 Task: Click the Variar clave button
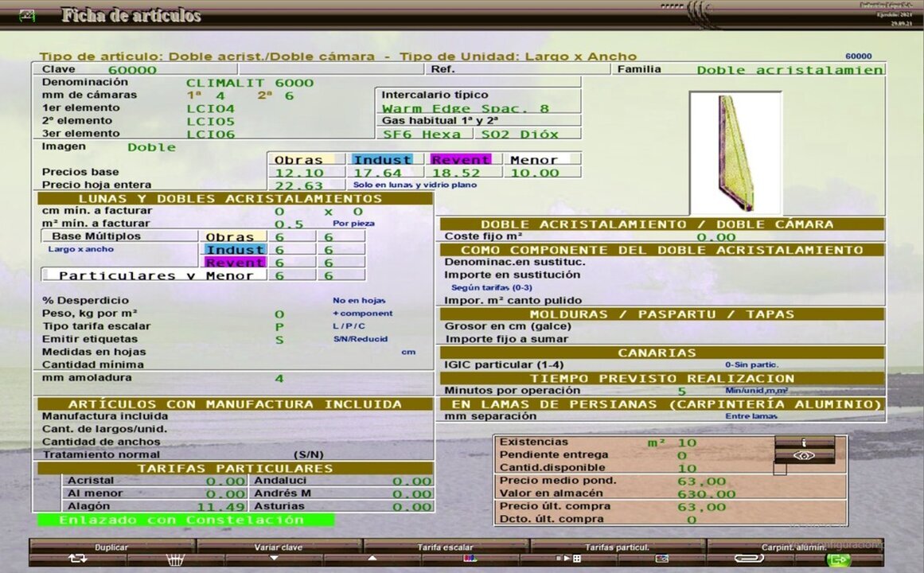(279, 547)
